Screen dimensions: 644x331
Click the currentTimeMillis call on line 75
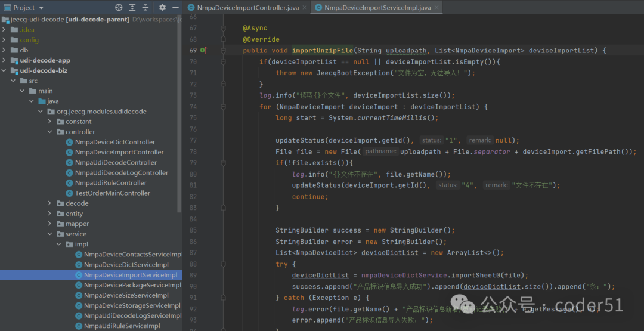392,118
